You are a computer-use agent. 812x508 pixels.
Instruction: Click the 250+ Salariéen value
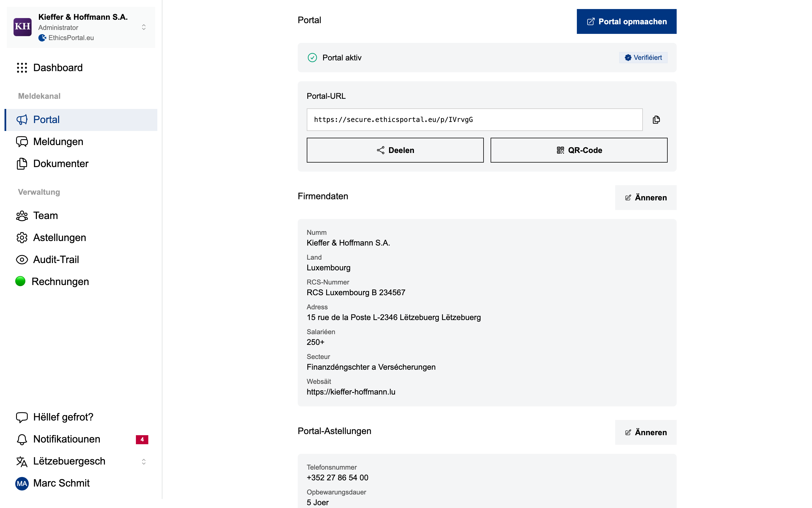(315, 342)
